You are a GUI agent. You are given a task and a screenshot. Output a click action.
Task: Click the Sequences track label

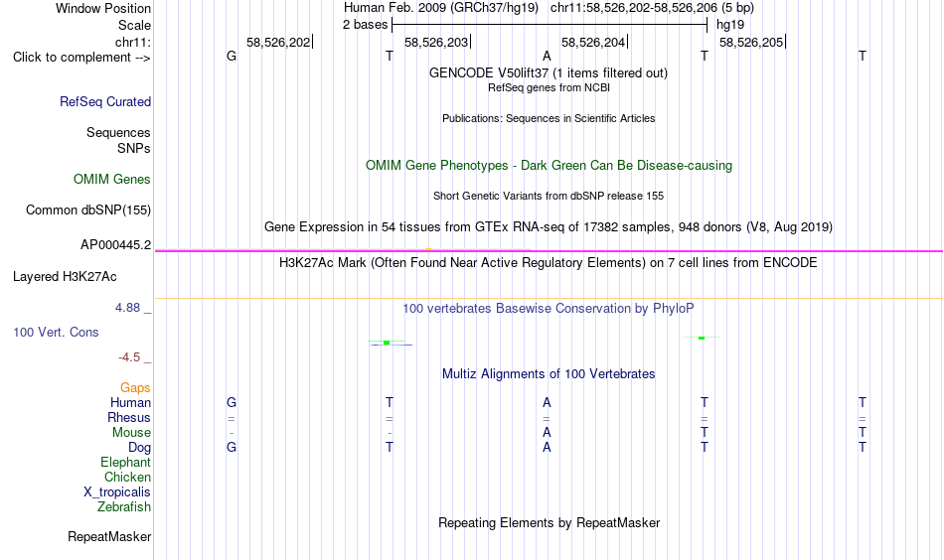tap(118, 132)
